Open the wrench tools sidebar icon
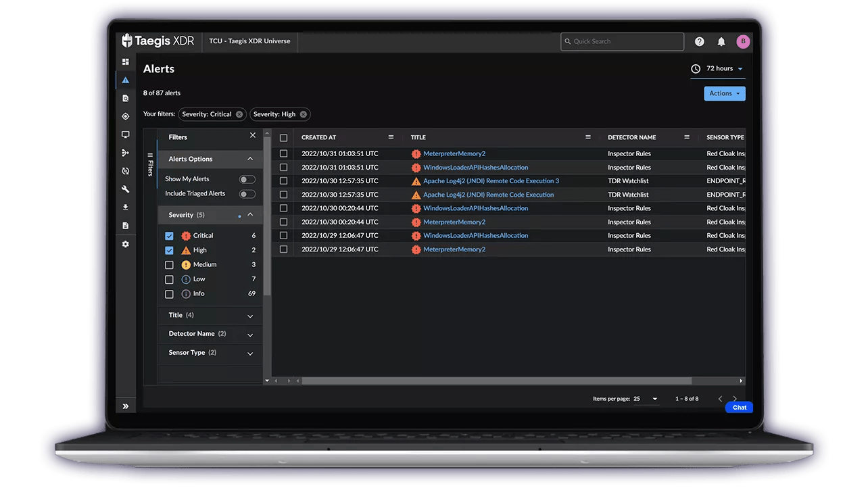Screen dimensions: 868x488 (125, 189)
